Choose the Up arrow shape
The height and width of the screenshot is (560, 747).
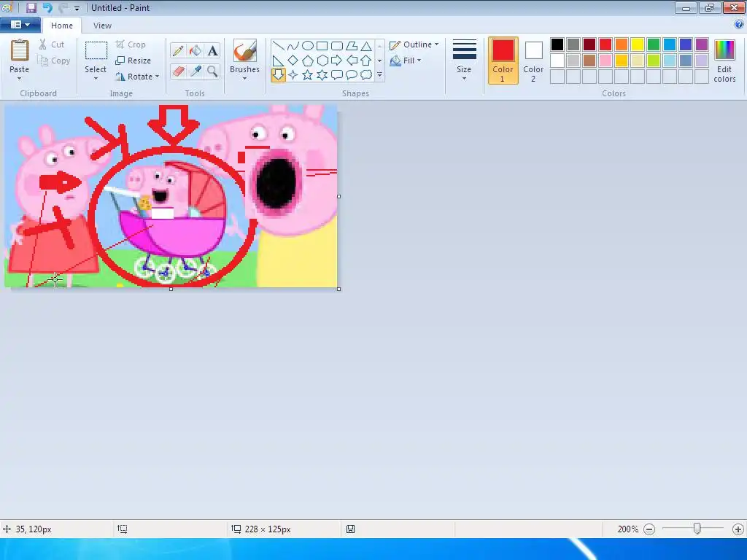click(x=366, y=61)
